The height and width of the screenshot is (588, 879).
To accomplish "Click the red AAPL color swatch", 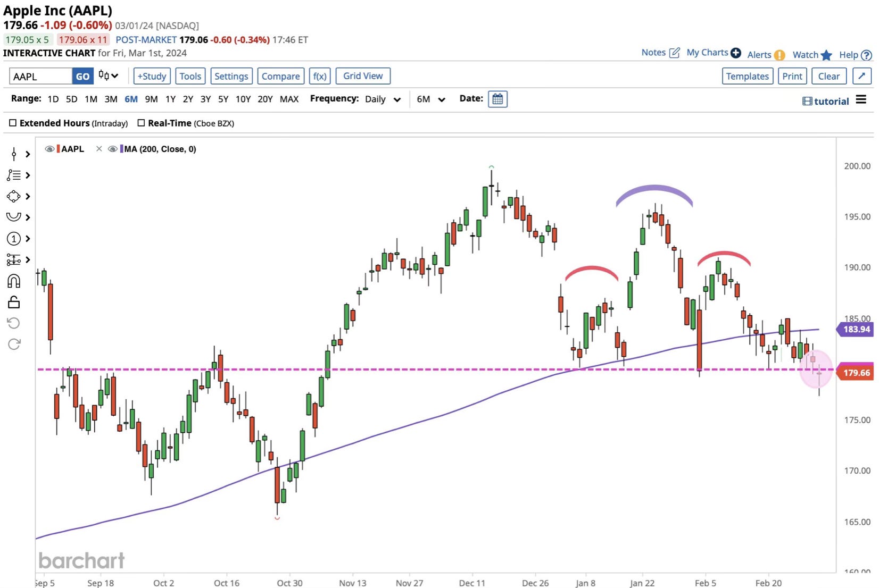I will click(58, 149).
